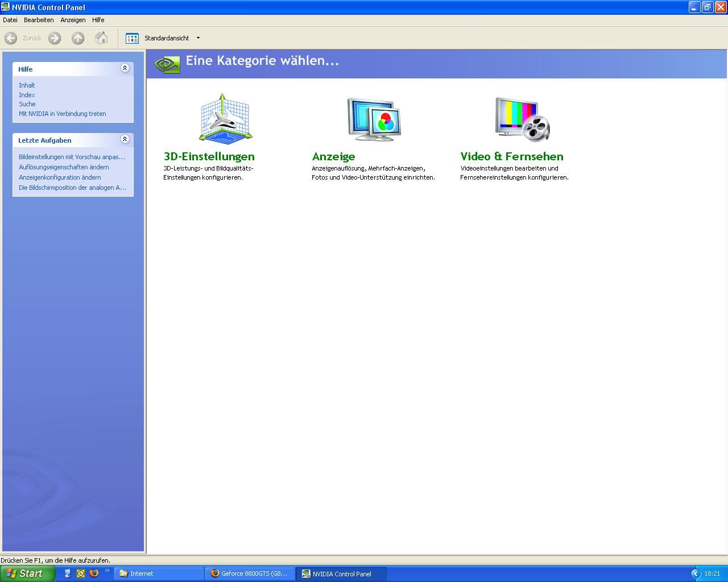Click the Zurück back arrow icon
Screen dimensions: 728x582
pyautogui.click(x=10, y=38)
